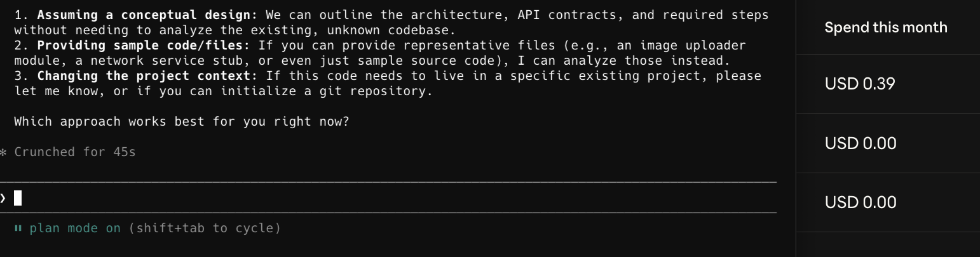Toggle the plan mode on indicator
This screenshot has width=980, height=257.
click(75, 228)
